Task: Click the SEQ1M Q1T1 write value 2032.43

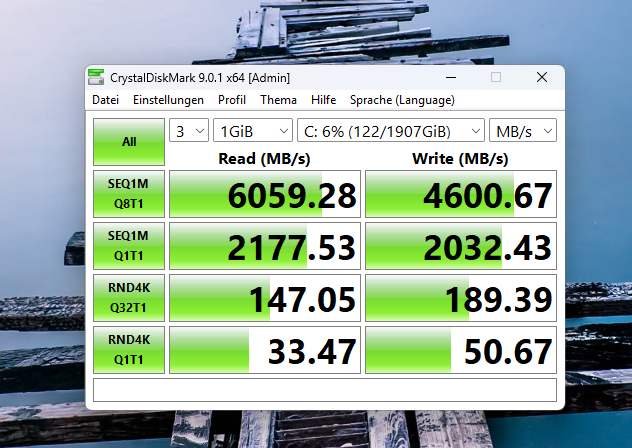Action: click(461, 246)
